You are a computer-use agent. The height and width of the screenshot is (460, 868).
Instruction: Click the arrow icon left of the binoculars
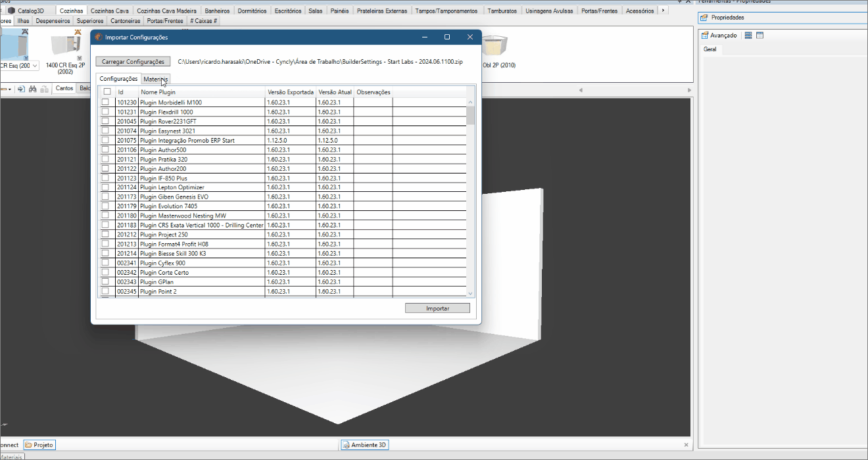point(21,89)
